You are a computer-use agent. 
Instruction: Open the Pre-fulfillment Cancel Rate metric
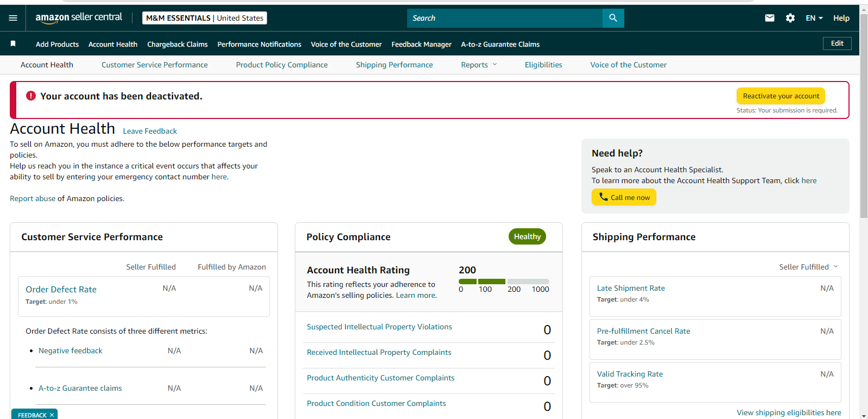coord(644,331)
